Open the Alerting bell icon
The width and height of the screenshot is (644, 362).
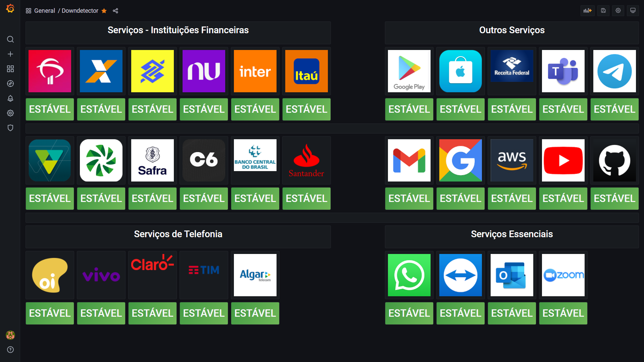click(x=10, y=98)
